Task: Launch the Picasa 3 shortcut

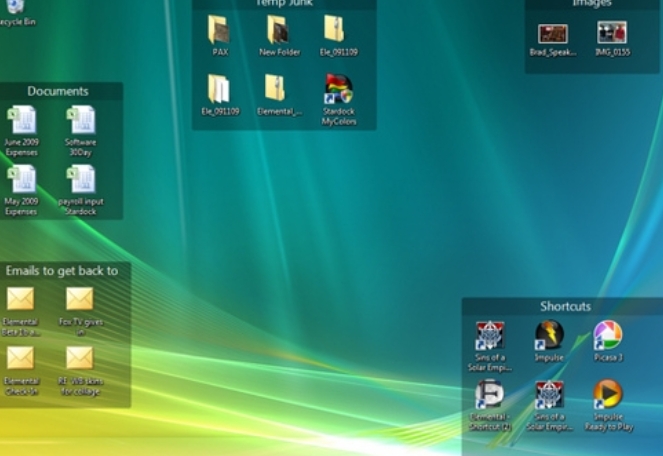Action: click(608, 335)
